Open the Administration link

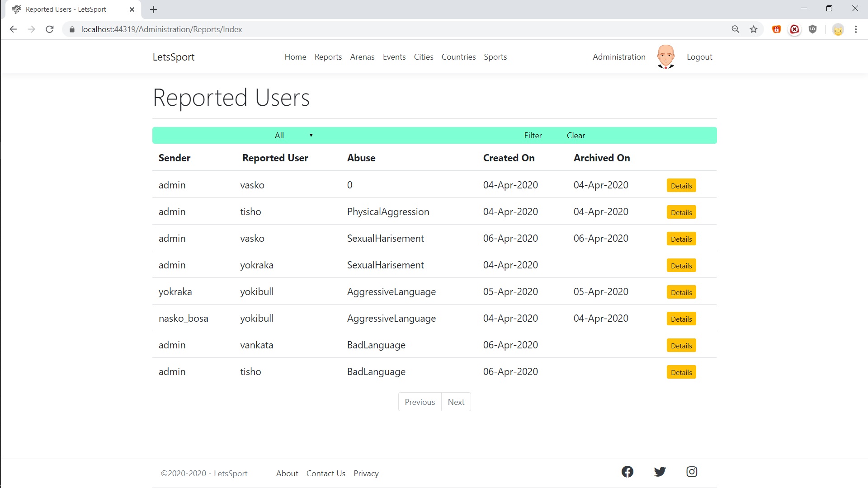pos(619,57)
